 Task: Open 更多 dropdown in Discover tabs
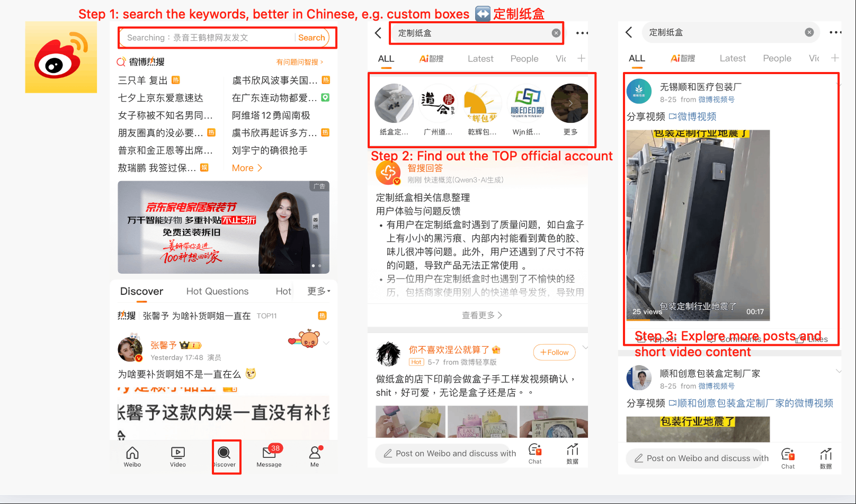[x=319, y=291]
